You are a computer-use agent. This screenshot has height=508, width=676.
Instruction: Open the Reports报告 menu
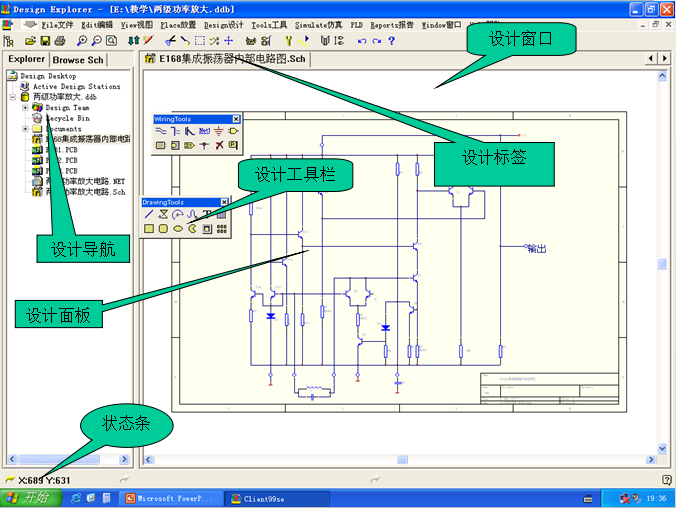click(x=392, y=25)
